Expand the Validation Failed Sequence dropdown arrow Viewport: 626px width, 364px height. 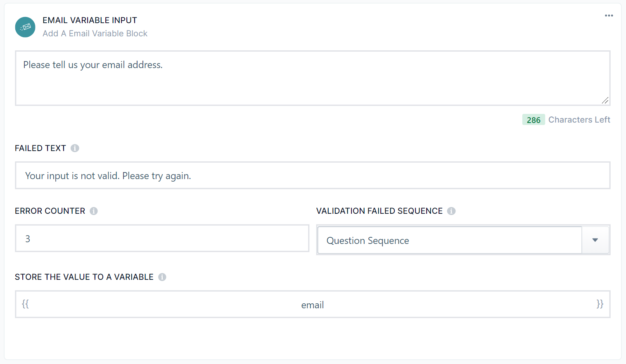tap(595, 240)
